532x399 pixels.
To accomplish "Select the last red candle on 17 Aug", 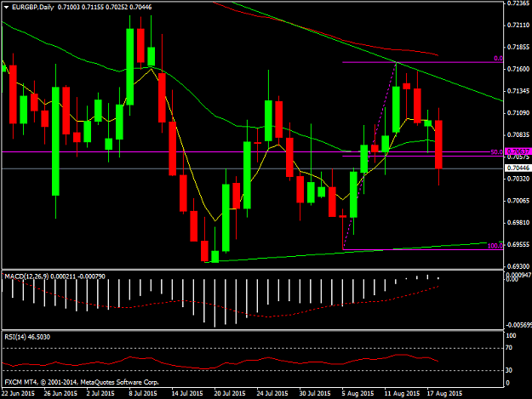I will (438, 145).
